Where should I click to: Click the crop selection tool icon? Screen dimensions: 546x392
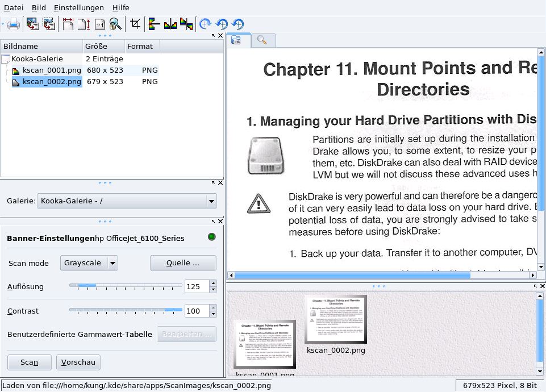pos(135,24)
